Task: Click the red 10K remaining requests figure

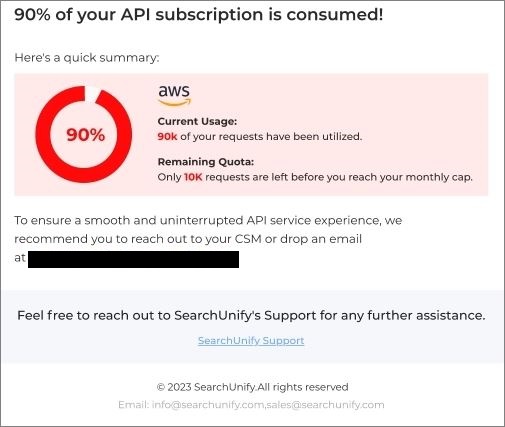Action: pyautogui.click(x=193, y=177)
